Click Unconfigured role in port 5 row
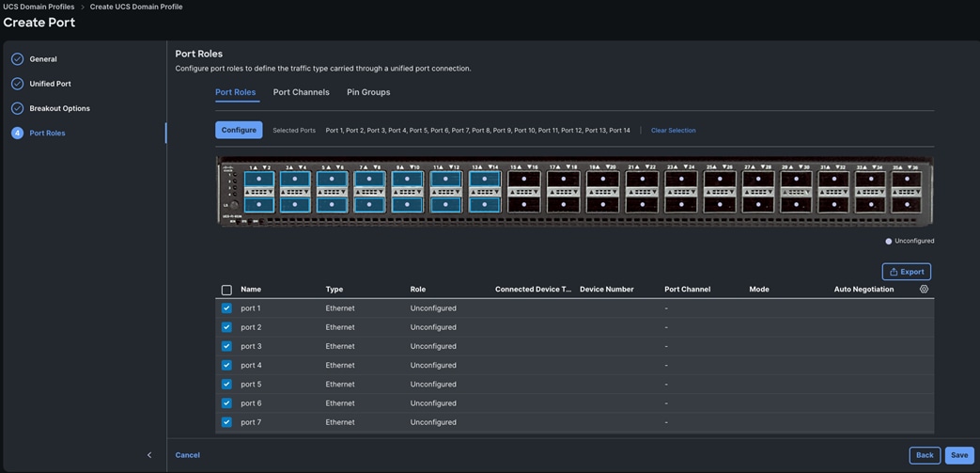 click(x=433, y=385)
